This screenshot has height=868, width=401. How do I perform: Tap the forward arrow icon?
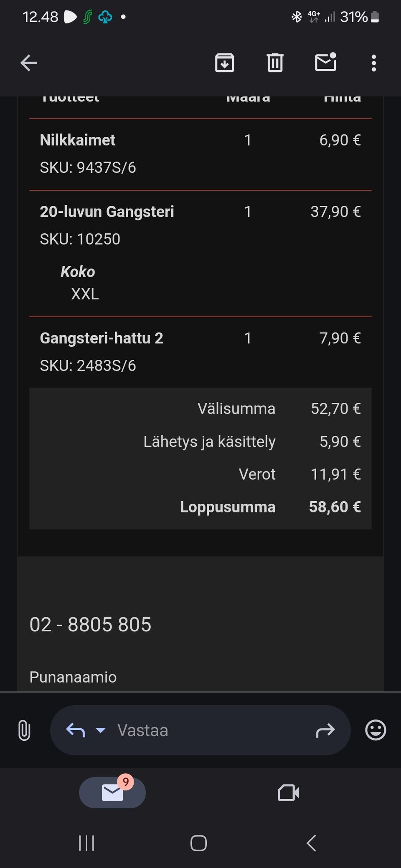point(325,730)
